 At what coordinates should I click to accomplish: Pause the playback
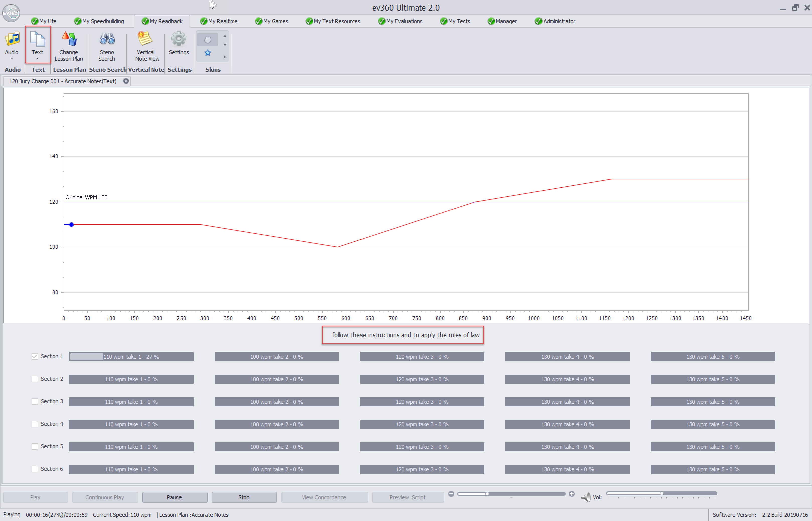pos(174,497)
